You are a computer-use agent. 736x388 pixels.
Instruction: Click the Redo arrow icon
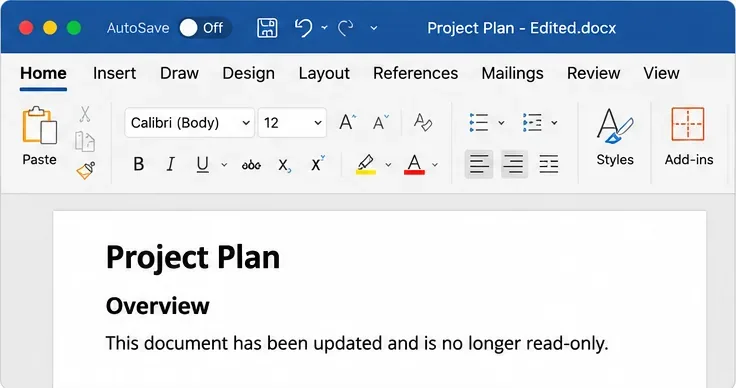(x=346, y=28)
